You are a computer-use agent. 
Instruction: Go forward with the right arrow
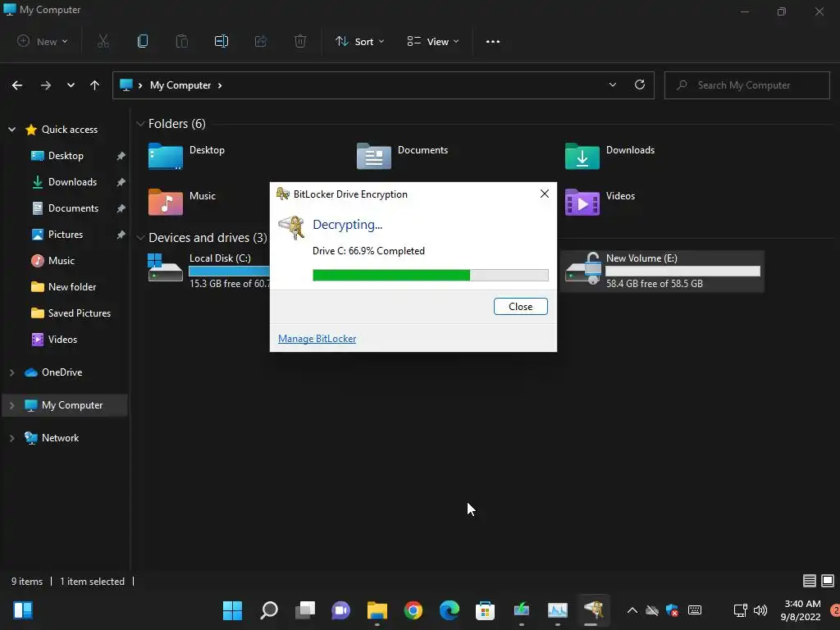tap(46, 85)
